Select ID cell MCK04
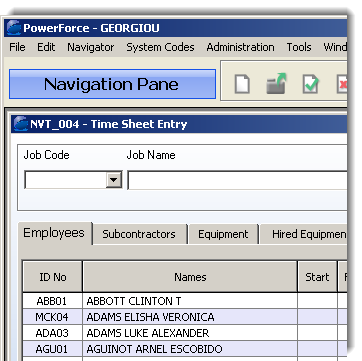The height and width of the screenshot is (361, 362). click(x=53, y=317)
